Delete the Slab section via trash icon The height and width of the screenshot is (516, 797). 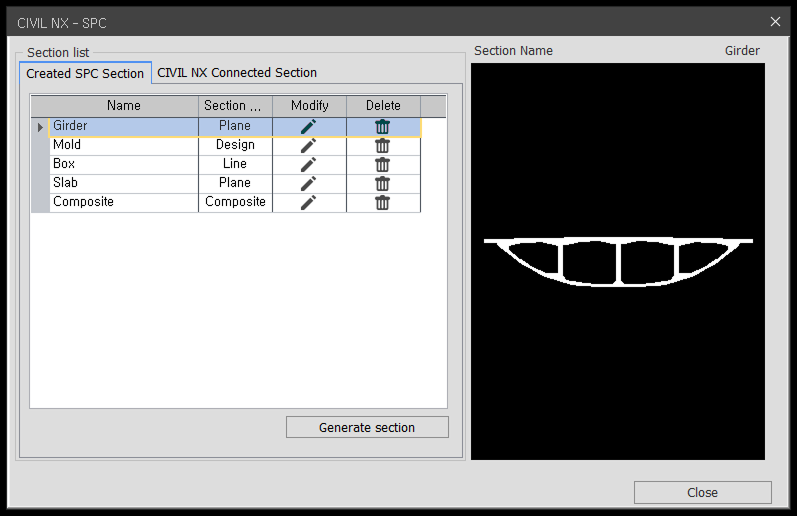(x=383, y=184)
